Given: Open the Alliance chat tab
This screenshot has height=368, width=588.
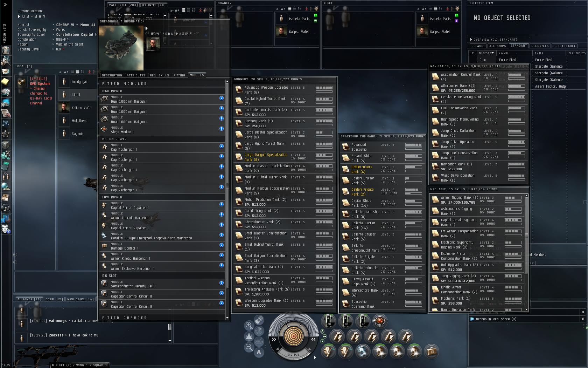Looking at the screenshot, I should click(29, 299).
